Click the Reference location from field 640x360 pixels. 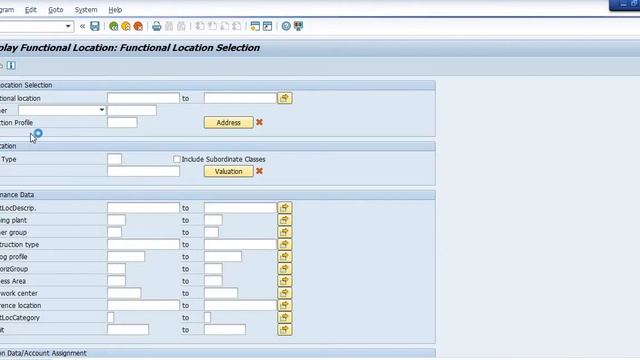(x=143, y=305)
